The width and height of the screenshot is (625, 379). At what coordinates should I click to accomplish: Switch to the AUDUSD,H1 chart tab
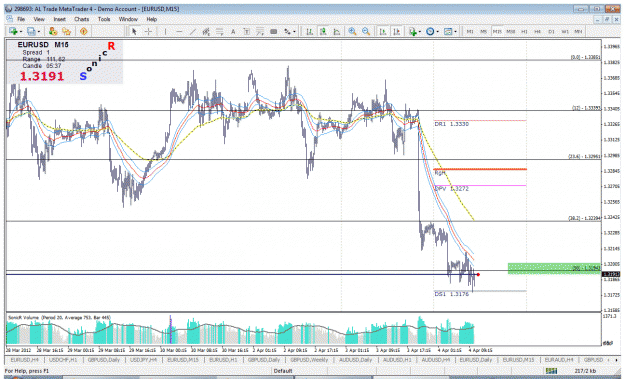(397, 360)
